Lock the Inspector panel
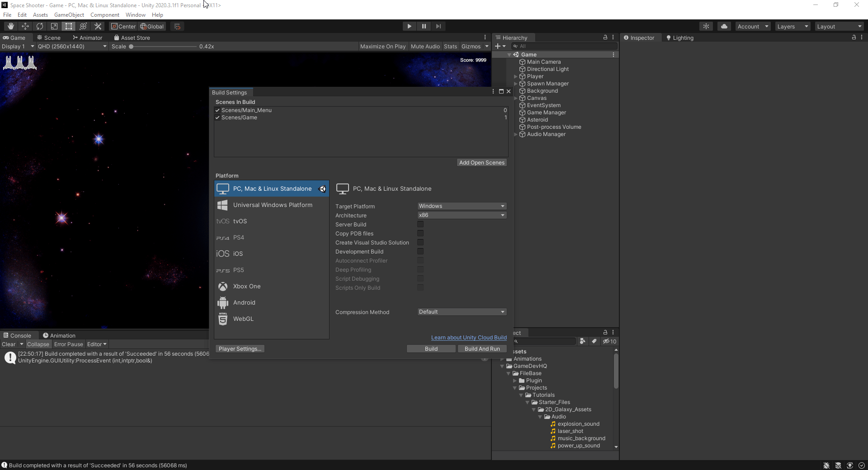Viewport: 868px width, 470px height. [854, 38]
